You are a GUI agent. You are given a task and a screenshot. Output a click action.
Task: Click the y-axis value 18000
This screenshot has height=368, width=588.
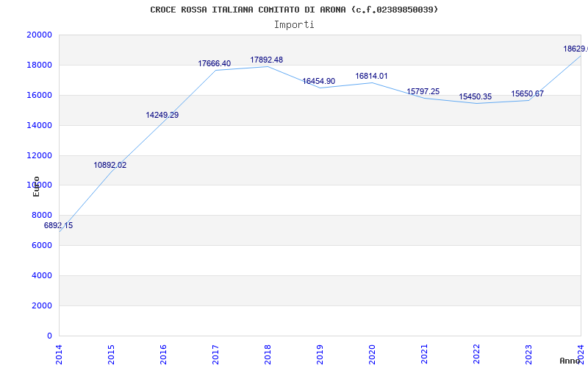(x=39, y=65)
